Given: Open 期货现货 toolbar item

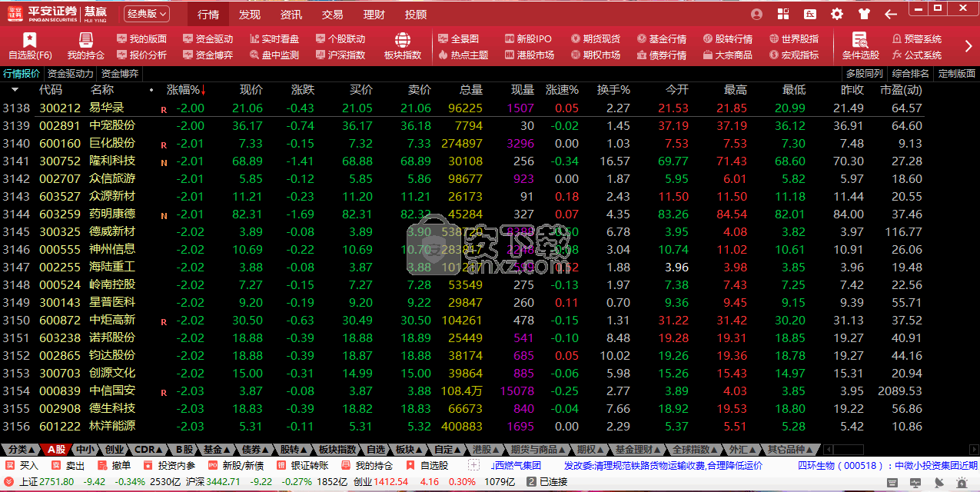Looking at the screenshot, I should [x=596, y=38].
